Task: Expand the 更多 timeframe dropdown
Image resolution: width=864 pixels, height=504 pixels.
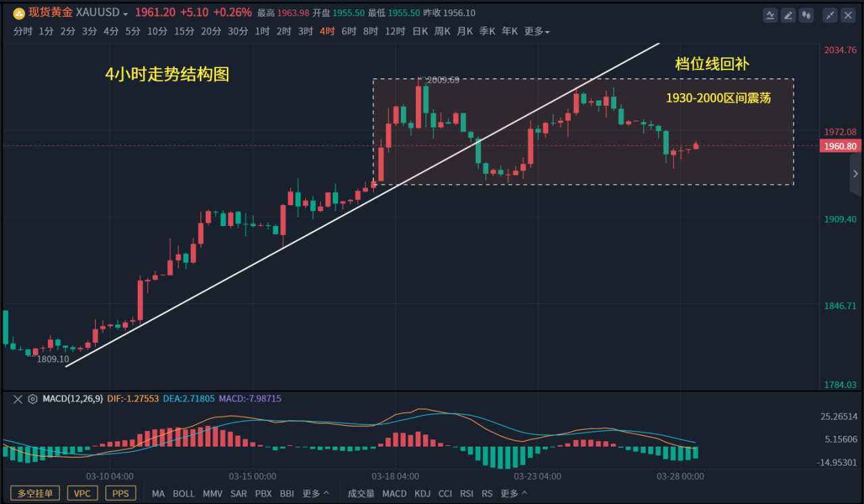Action: point(537,31)
